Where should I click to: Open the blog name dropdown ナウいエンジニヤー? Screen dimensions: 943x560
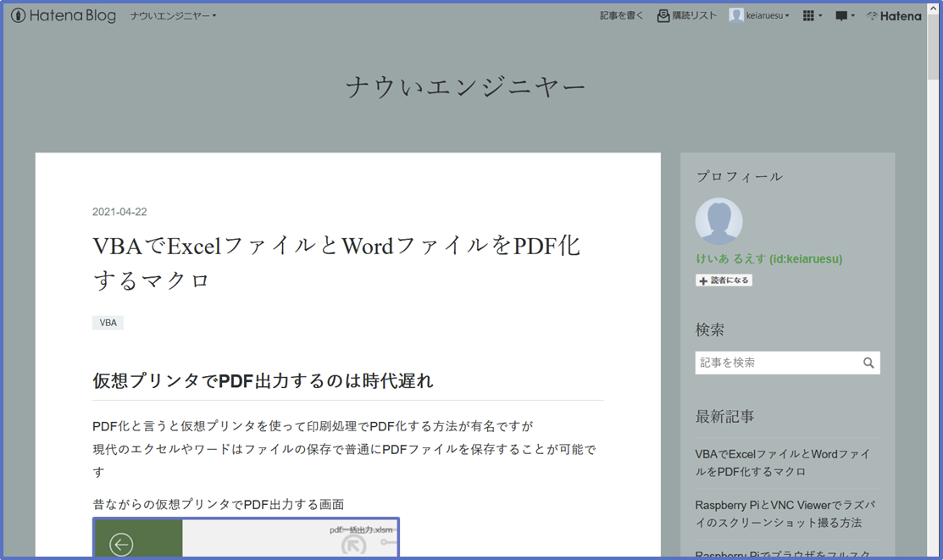tap(174, 14)
